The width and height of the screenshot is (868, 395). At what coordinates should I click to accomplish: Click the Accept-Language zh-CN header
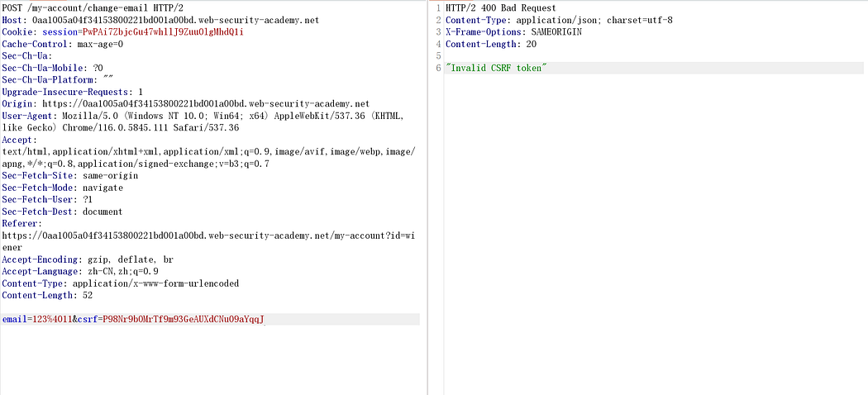tap(80, 271)
